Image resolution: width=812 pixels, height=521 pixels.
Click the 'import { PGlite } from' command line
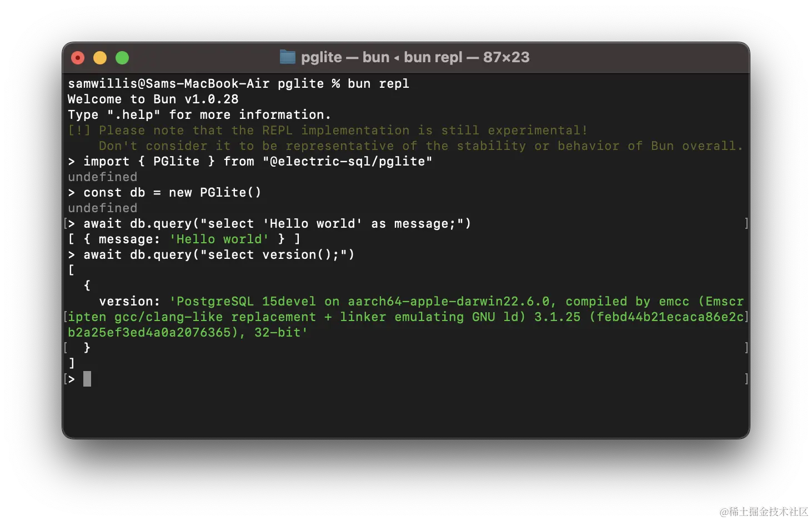250,162
